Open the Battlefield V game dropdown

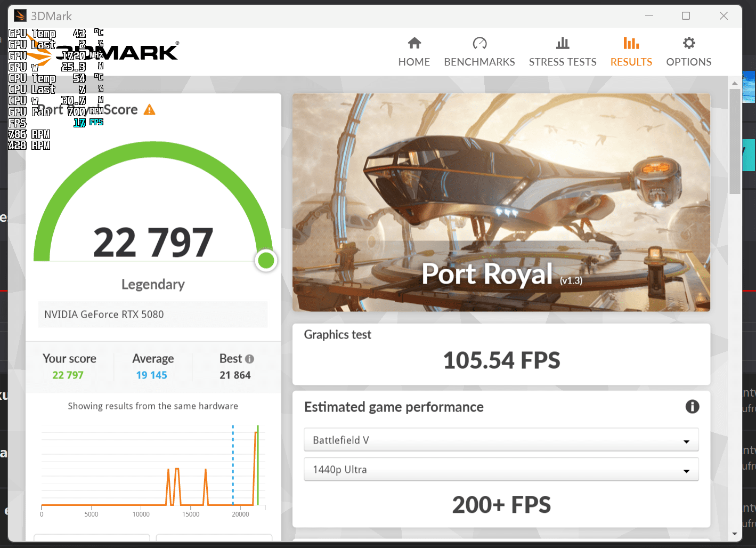[501, 440]
